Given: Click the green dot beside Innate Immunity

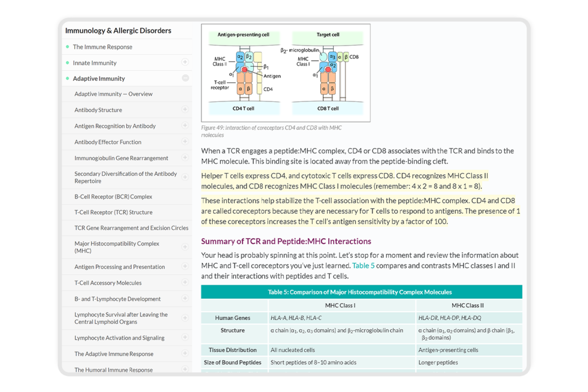Looking at the screenshot, I should [68, 63].
